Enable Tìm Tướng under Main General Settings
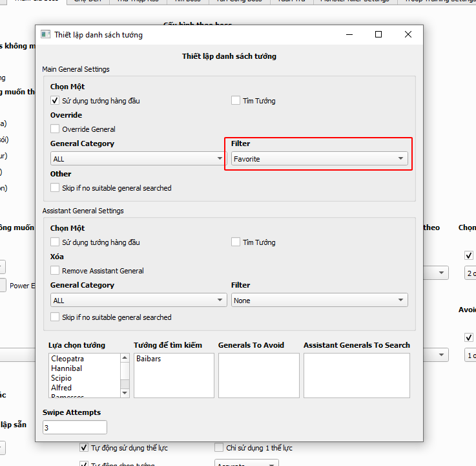Viewport: 476px width, 466px height. [x=236, y=101]
